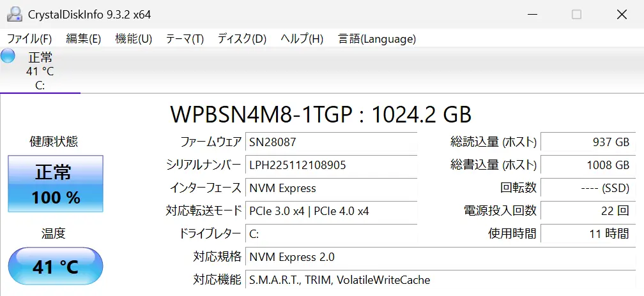Open the ファイル(F) menu

click(x=29, y=39)
